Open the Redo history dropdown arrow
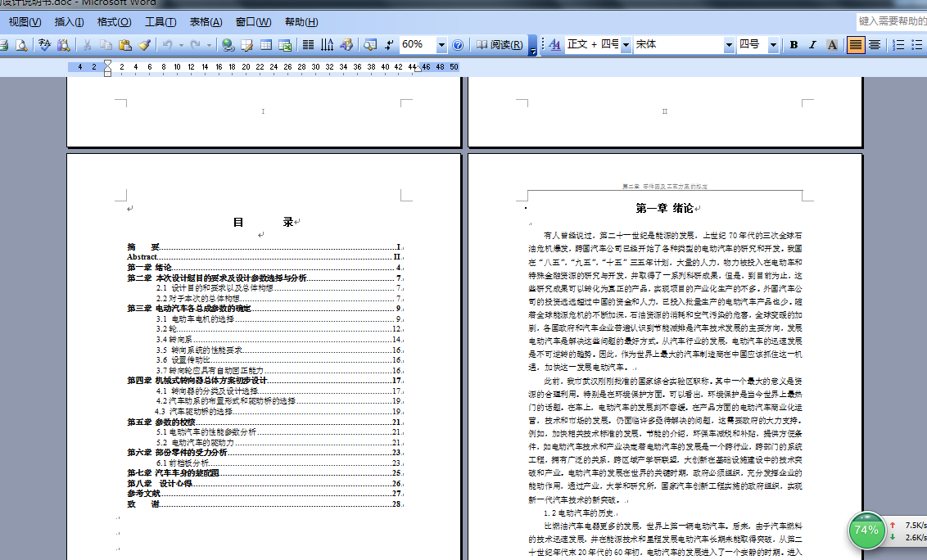Screen dimensions: 927x560 (209, 45)
